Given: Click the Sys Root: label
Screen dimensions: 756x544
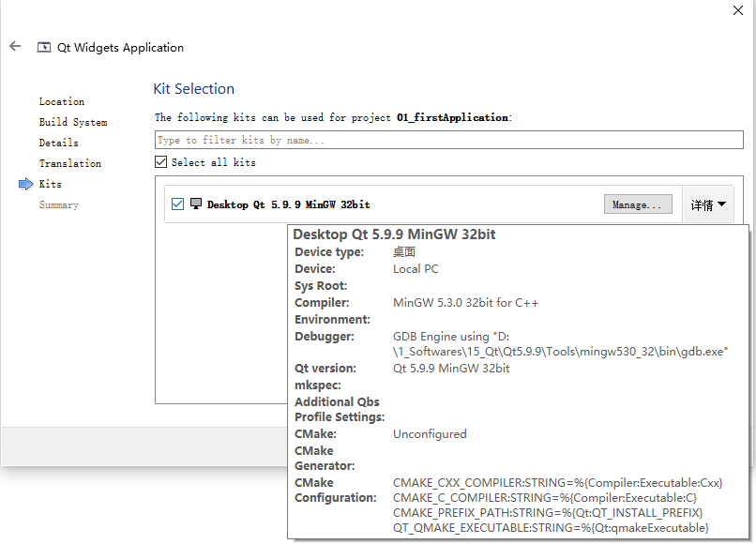Looking at the screenshot, I should 321,286.
